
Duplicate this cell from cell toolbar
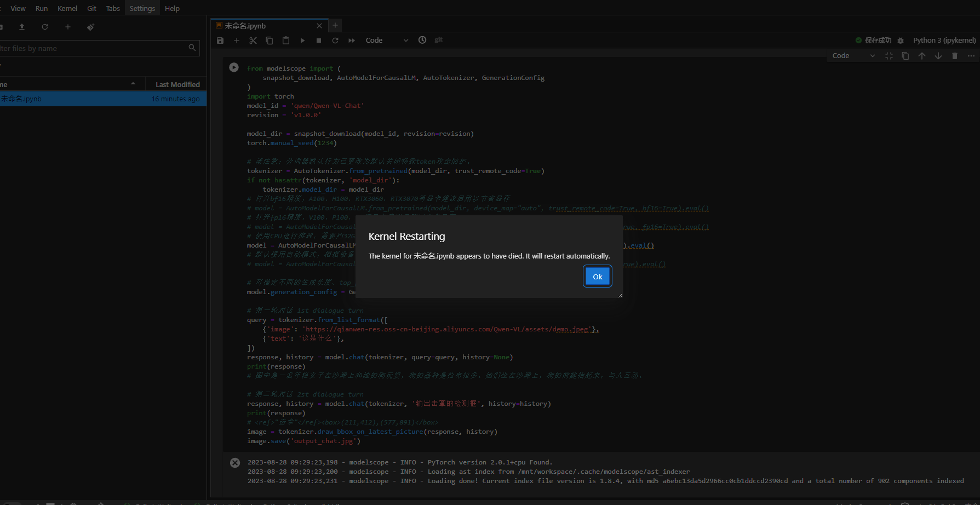906,56
